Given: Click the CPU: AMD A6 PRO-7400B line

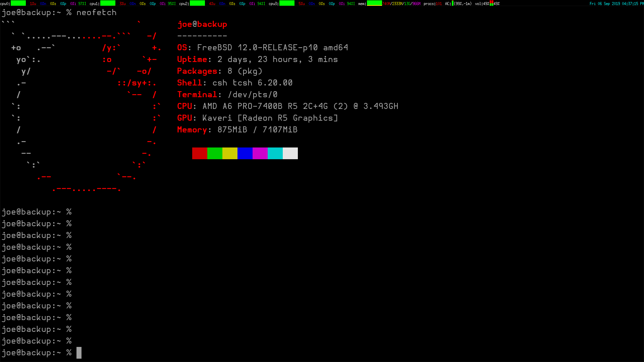Looking at the screenshot, I should [x=288, y=106].
